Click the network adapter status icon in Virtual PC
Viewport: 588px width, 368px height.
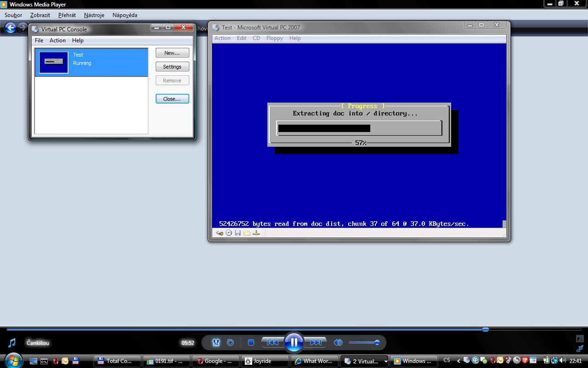[256, 233]
